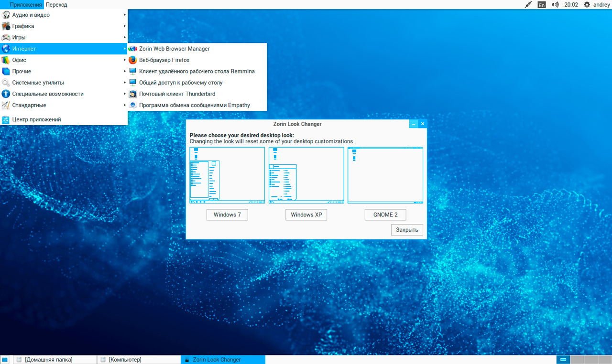
Task: Select the Windows XP layout preview thumbnail
Action: pos(306,175)
